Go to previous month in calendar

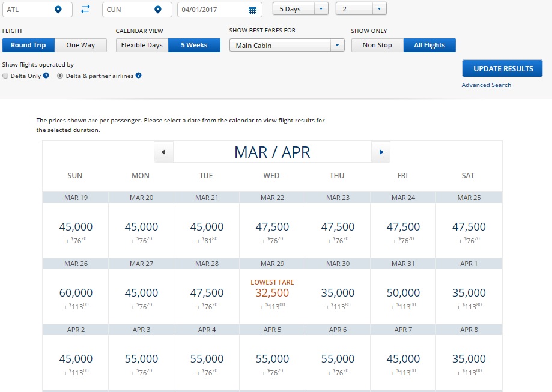coord(163,152)
